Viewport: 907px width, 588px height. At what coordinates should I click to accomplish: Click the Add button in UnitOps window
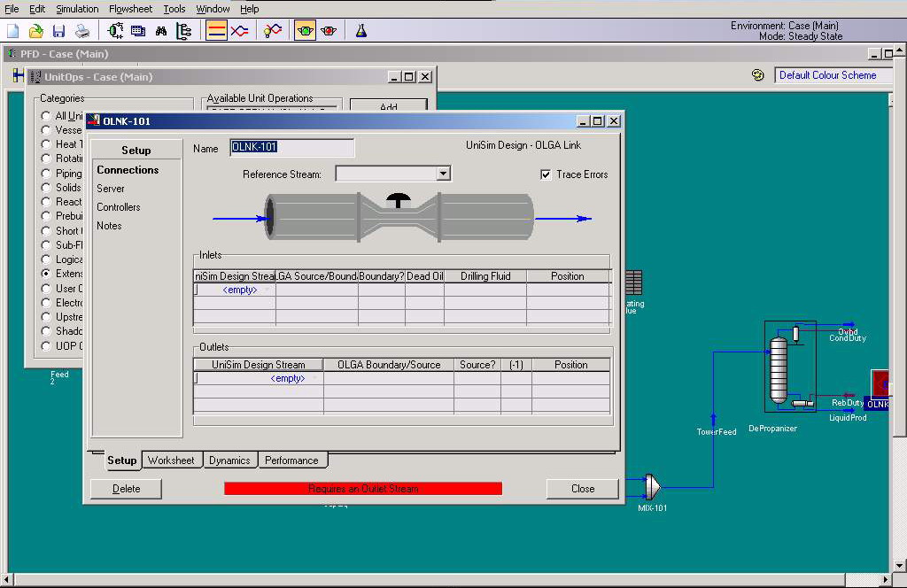(389, 106)
